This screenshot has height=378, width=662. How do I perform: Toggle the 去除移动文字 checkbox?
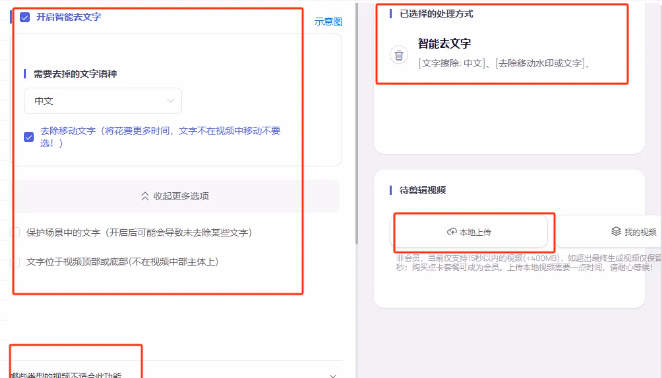29,137
